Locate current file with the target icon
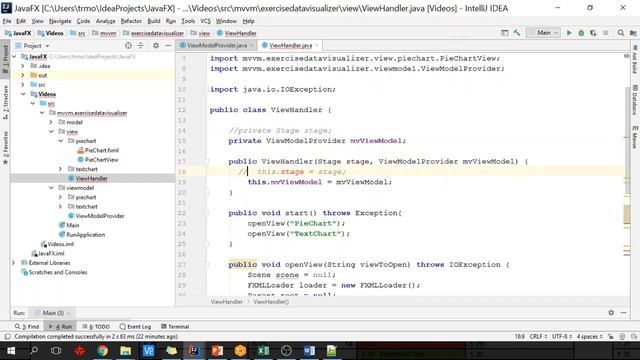 point(128,46)
